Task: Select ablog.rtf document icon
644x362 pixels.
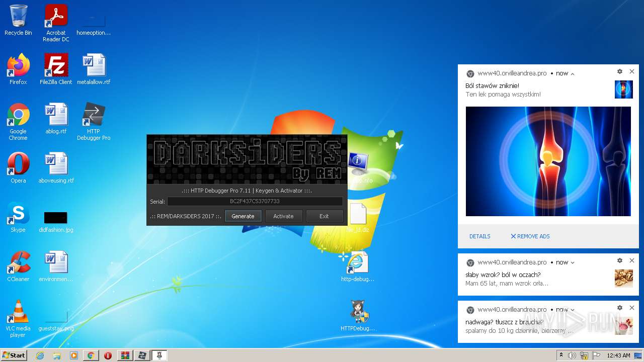Action: click(x=56, y=118)
